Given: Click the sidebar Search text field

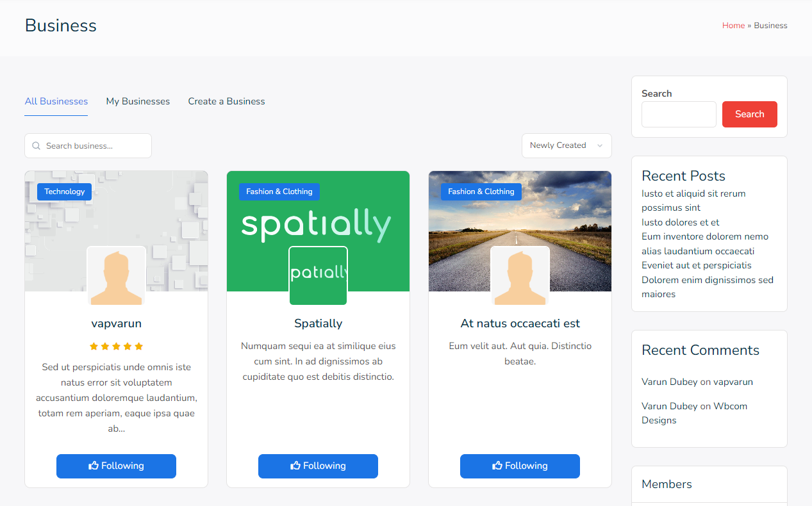Looking at the screenshot, I should (x=679, y=114).
